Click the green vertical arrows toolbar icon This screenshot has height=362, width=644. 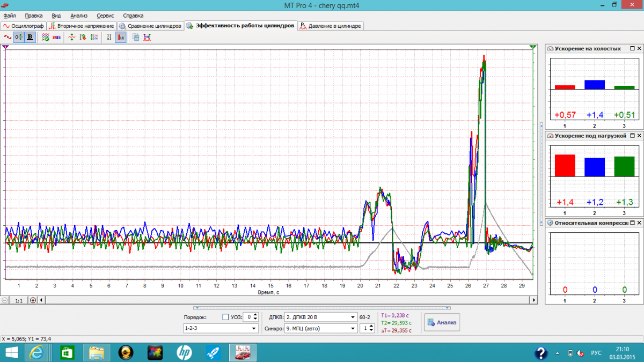tap(72, 37)
